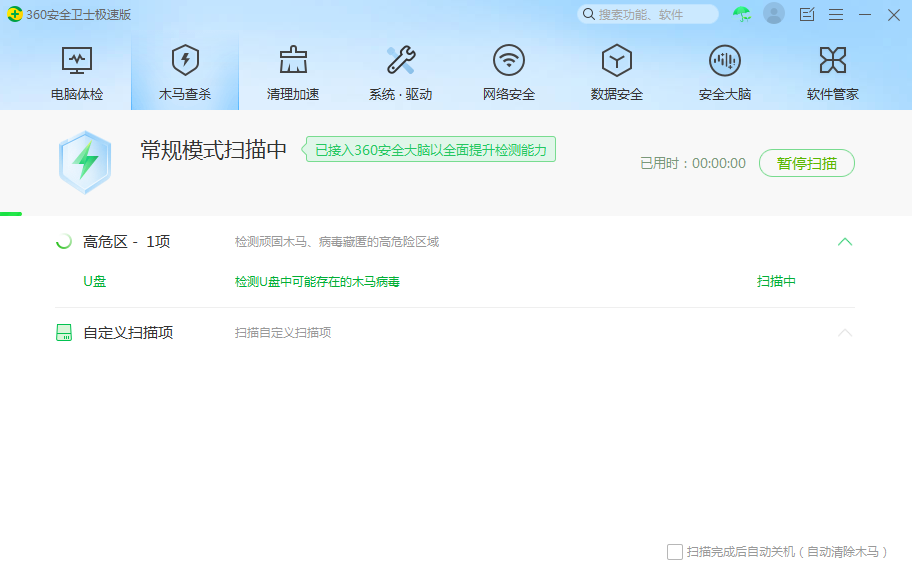
Task: Open the 安全大脑 sound-wave icon
Action: [x=725, y=61]
